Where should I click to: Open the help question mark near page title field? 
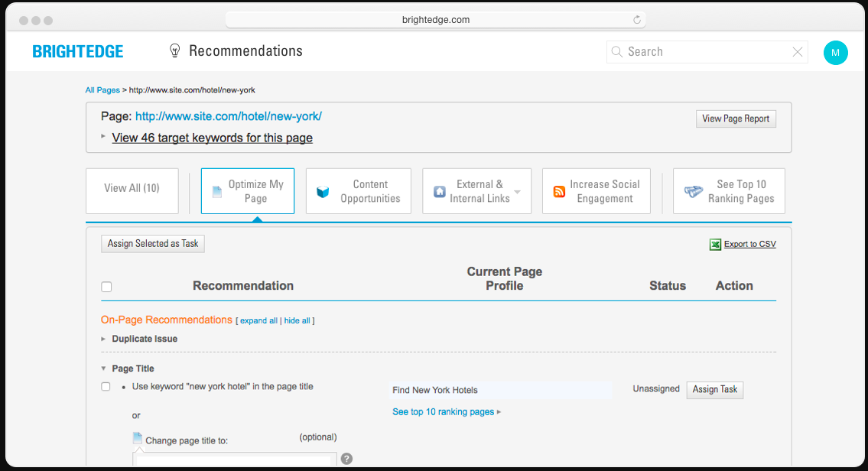pos(346,458)
